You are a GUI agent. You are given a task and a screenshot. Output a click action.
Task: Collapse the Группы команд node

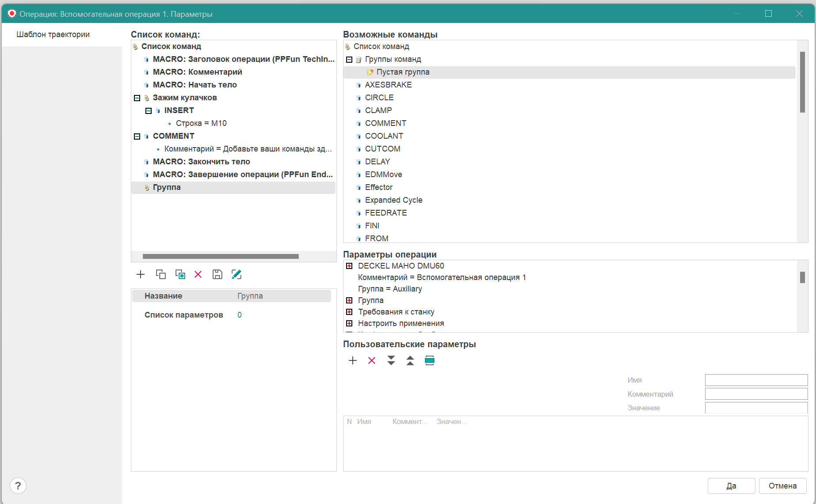[349, 60]
